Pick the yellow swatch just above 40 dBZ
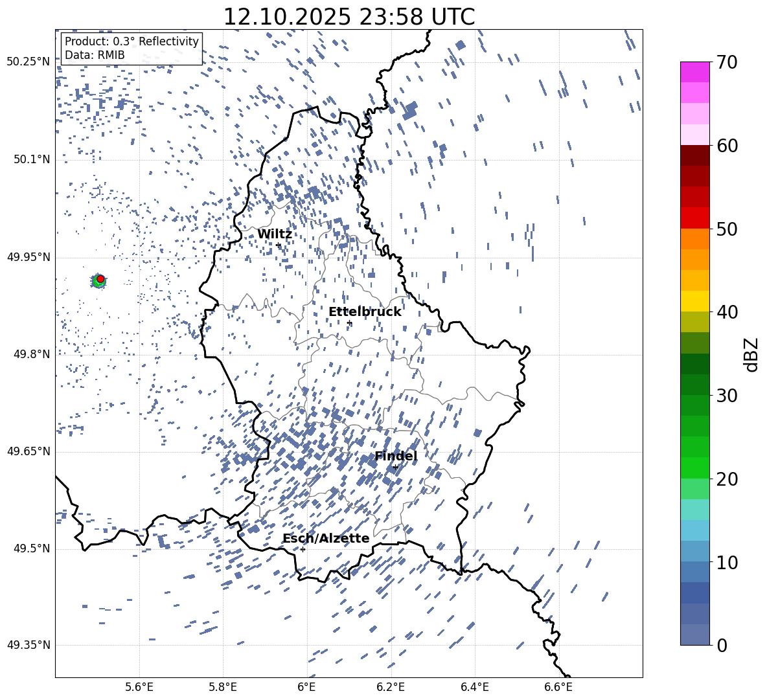 (695, 301)
